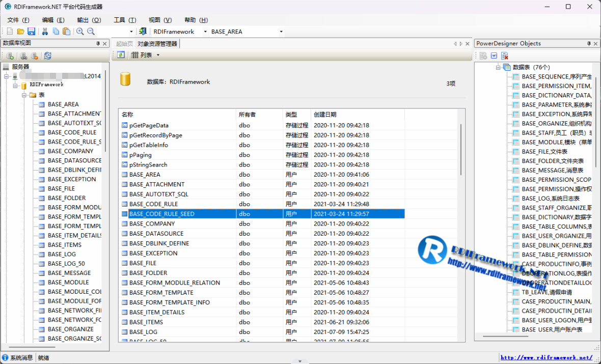Click refresh icon in object explorer toolbar
The width and height of the screenshot is (601, 364).
[x=121, y=55]
